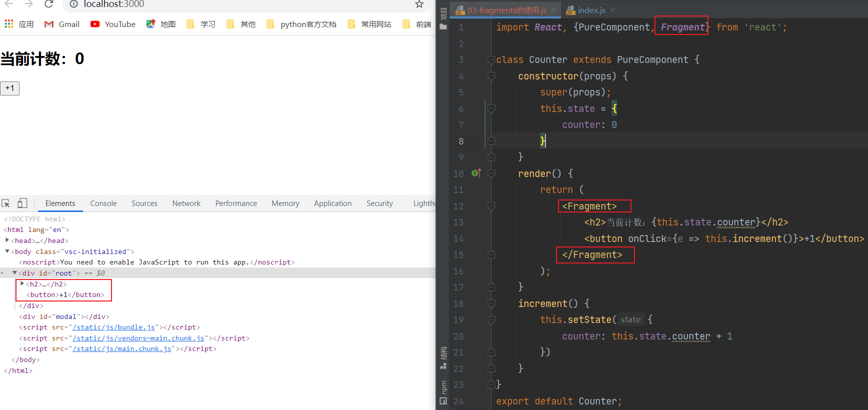The height and width of the screenshot is (410, 868).
Task: Open the /static/js/bundle.js link
Action: (113, 327)
